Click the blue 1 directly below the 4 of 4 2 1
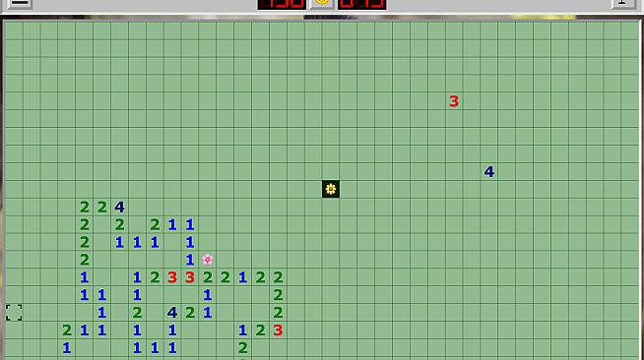 tap(172, 330)
